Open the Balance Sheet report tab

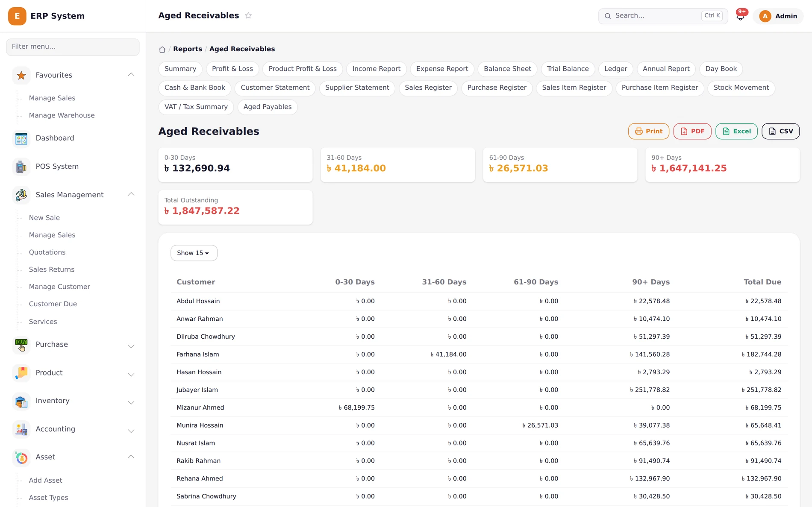pos(507,69)
